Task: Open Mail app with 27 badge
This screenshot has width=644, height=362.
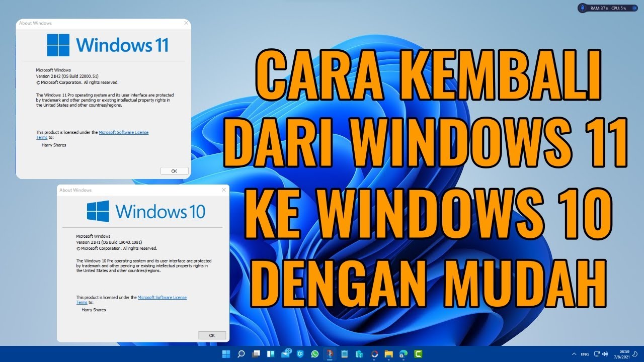Action: pyautogui.click(x=287, y=353)
